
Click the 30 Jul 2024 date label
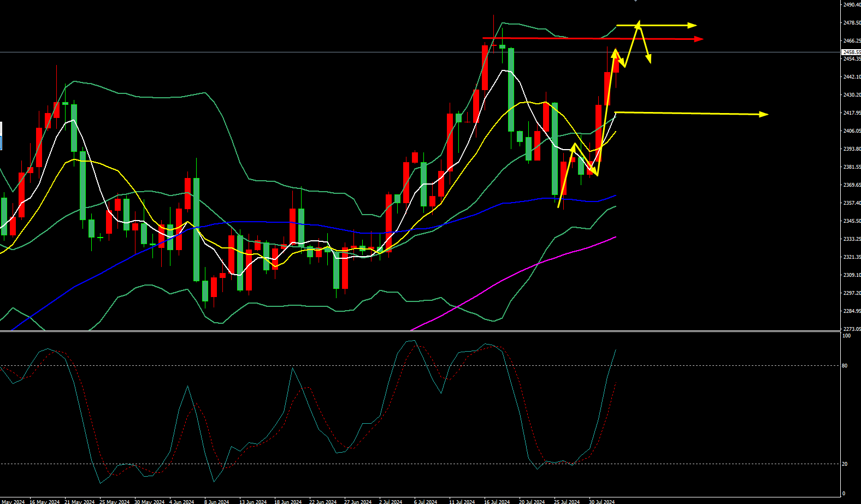click(602, 502)
